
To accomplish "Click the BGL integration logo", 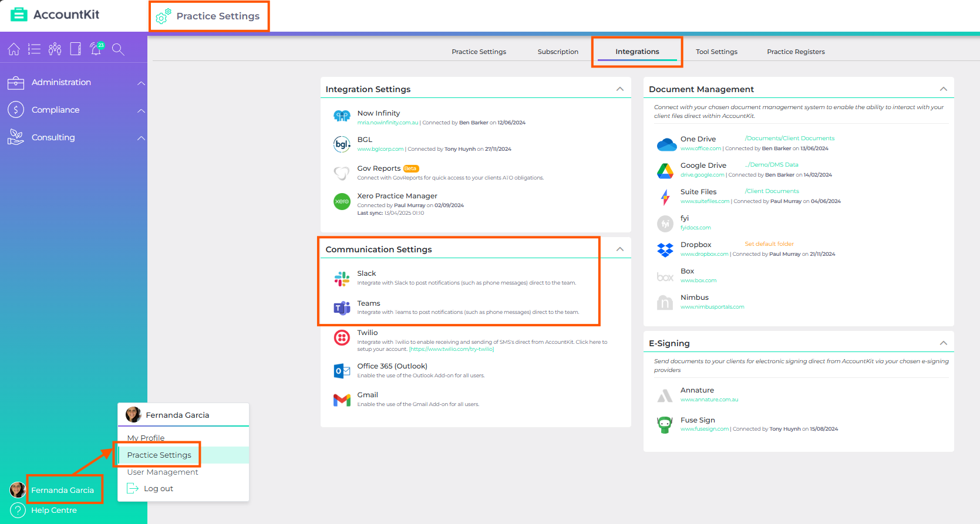I will point(342,144).
